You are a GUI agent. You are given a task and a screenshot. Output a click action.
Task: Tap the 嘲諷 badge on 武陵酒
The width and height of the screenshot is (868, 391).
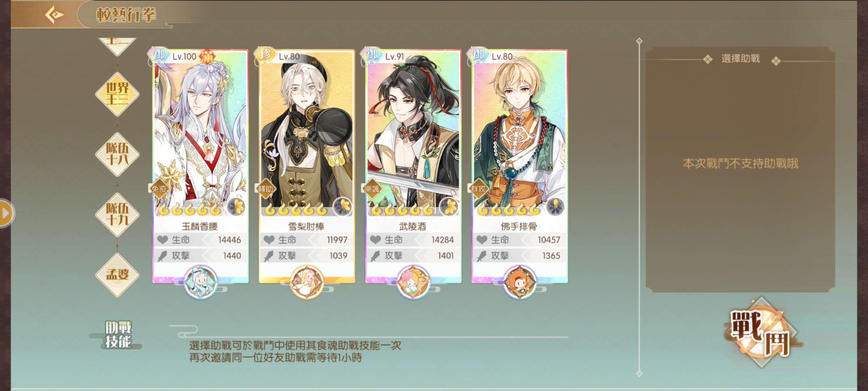pos(372,189)
